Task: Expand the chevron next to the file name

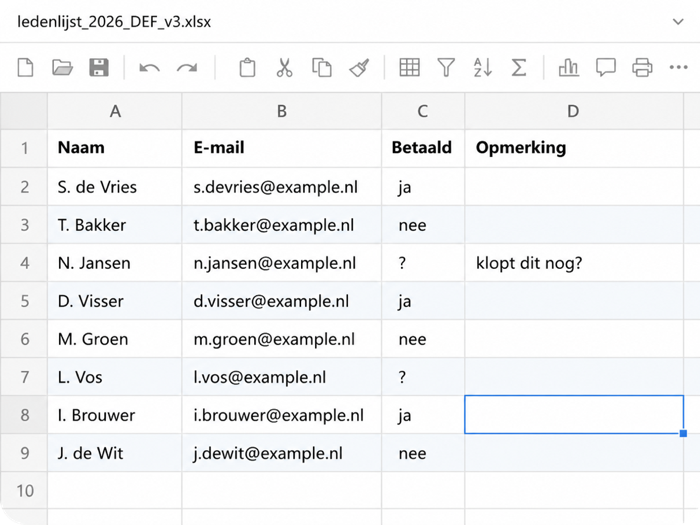Action: point(678,22)
